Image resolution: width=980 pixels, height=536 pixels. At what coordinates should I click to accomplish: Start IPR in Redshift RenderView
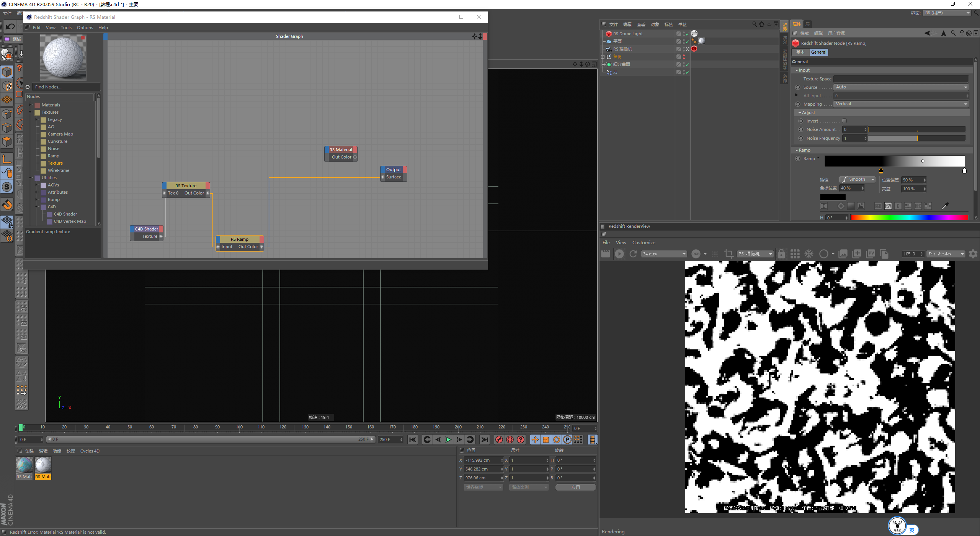(619, 254)
